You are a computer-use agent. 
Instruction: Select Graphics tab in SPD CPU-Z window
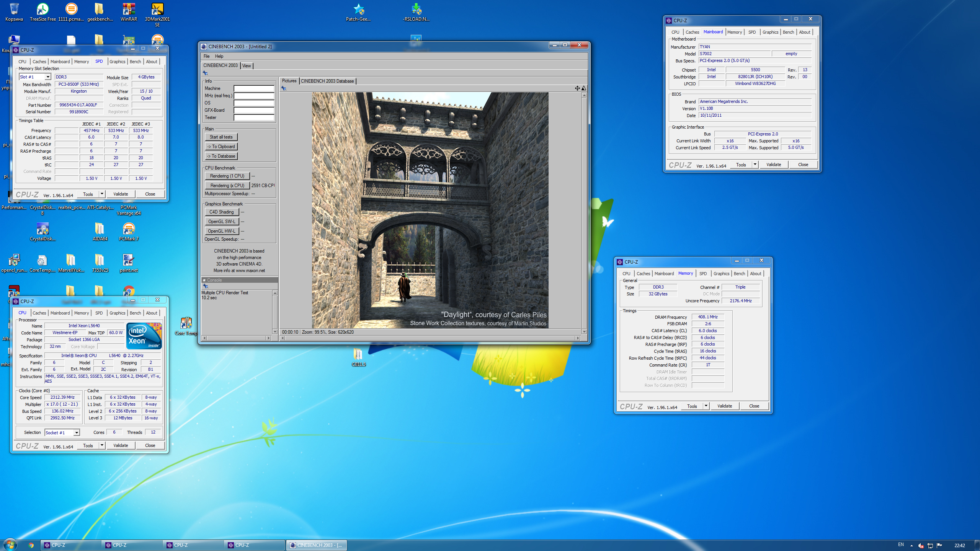117,62
